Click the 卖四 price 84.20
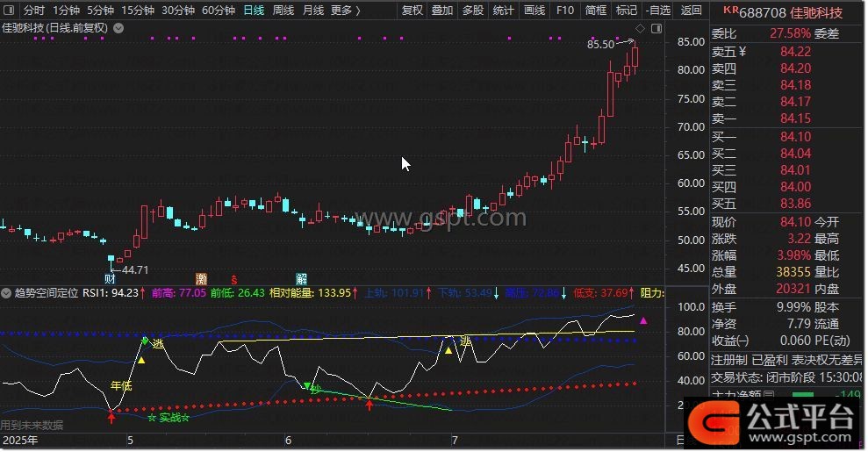This screenshot has height=452, width=868. coord(795,68)
